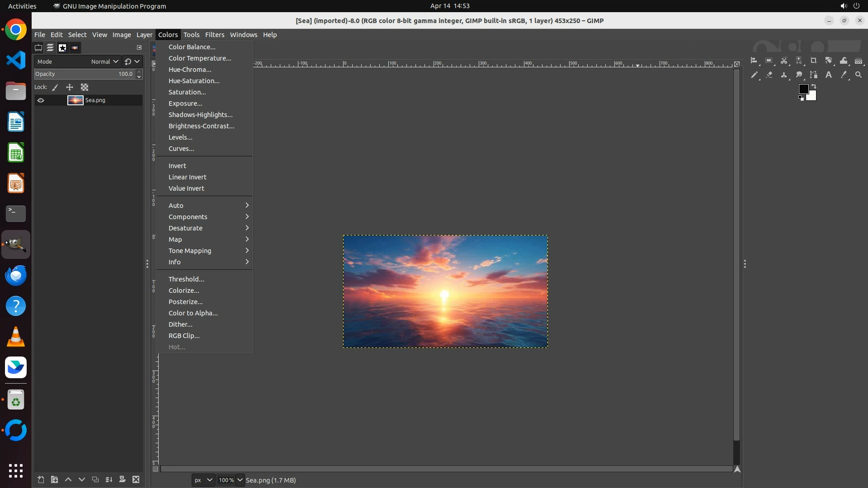
Task: Click the Invert menu entry
Action: click(177, 166)
